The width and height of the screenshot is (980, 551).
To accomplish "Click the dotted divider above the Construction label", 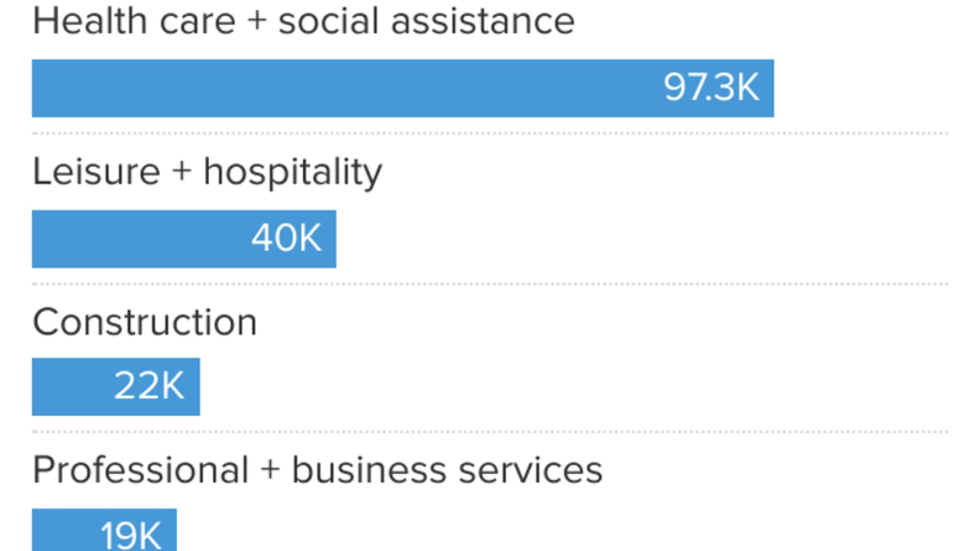I will click(490, 284).
